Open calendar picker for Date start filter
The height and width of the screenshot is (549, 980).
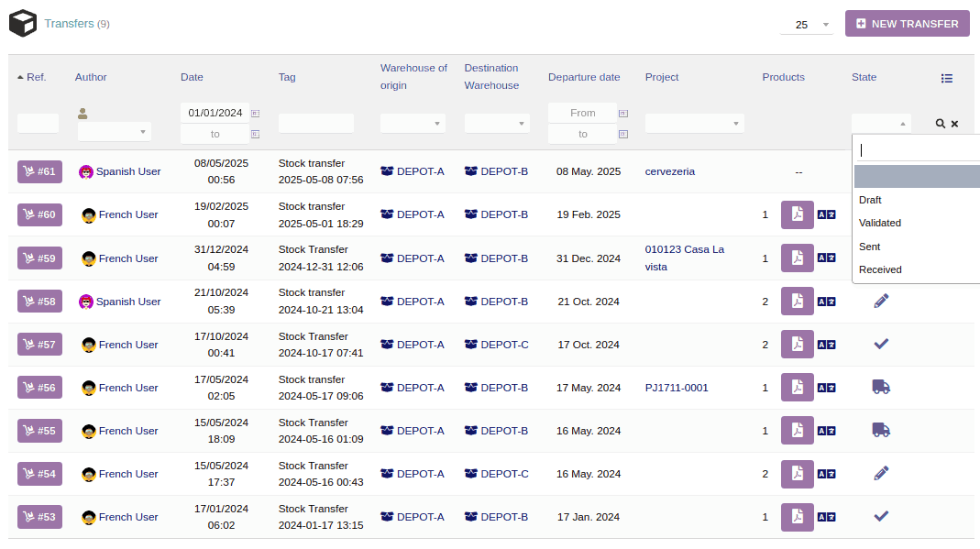tap(256, 114)
